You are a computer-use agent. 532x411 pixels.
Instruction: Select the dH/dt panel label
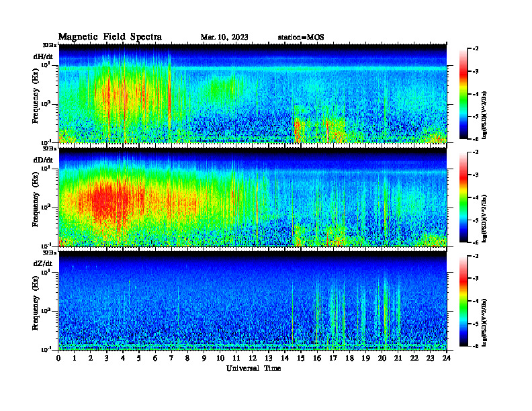(x=43, y=56)
